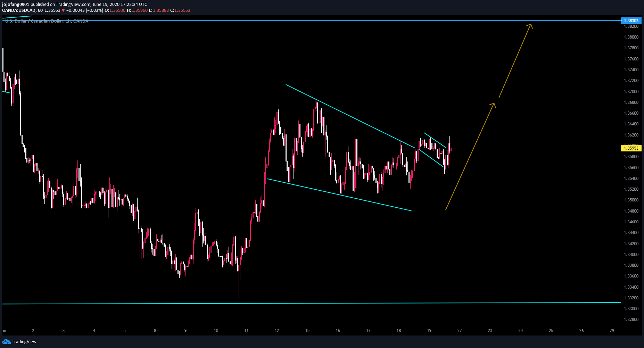Screen dimensions: 644x348
Task: Click the 1.36800 price axis label
Action: (x=631, y=102)
